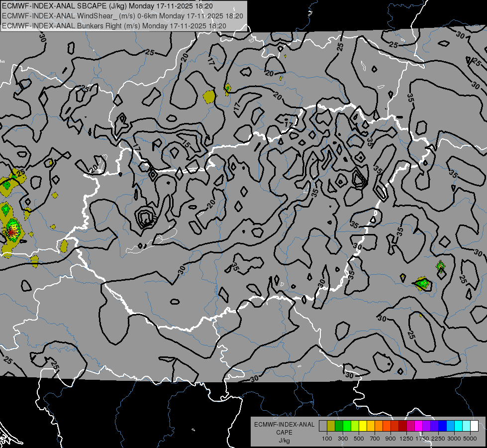Click the CAPE label in the legend
This screenshot has height=448, width=487.
click(284, 433)
